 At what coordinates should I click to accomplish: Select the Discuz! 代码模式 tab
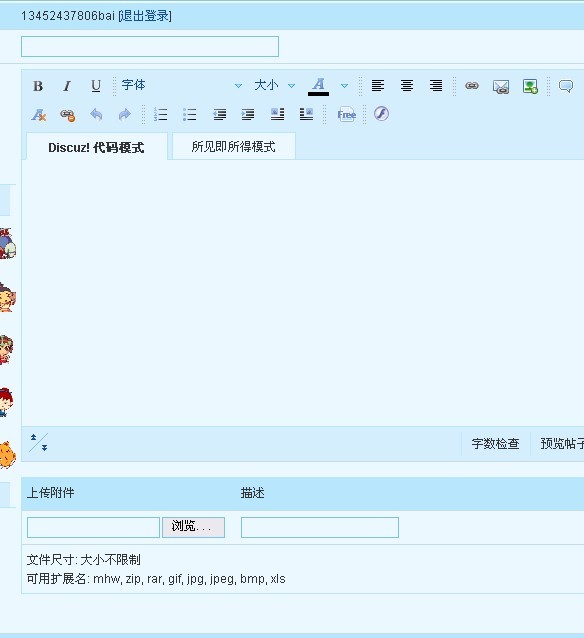click(x=96, y=147)
